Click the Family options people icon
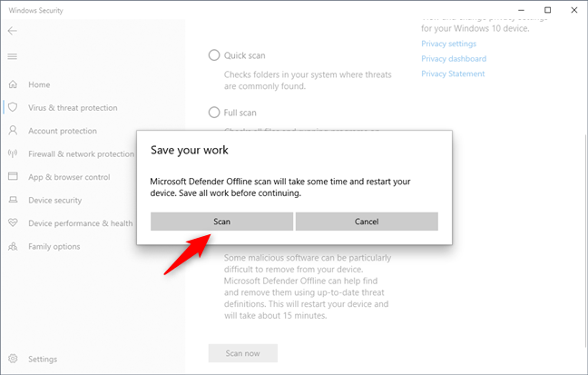The height and width of the screenshot is (375, 588). click(x=13, y=246)
